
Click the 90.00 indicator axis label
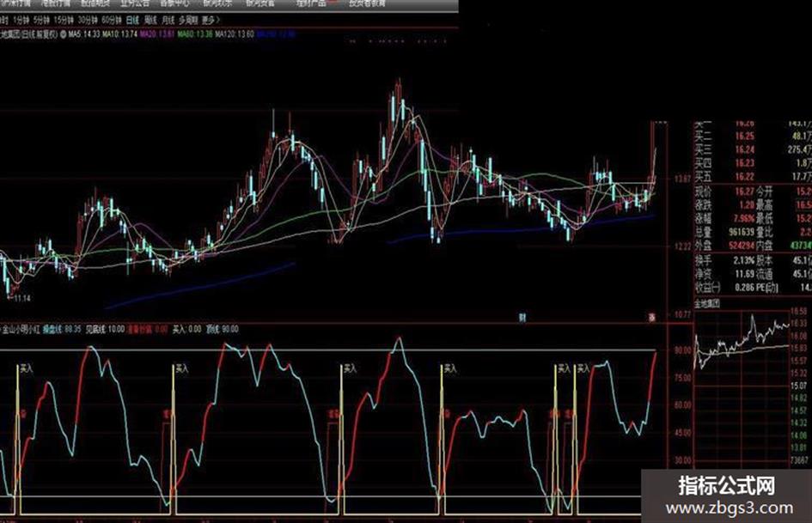(x=682, y=350)
